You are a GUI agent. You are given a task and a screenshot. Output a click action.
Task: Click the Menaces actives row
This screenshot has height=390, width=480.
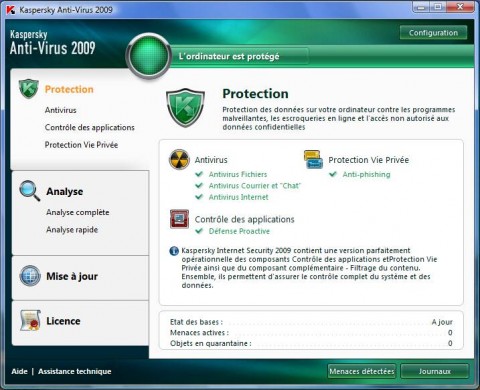pyautogui.click(x=311, y=333)
